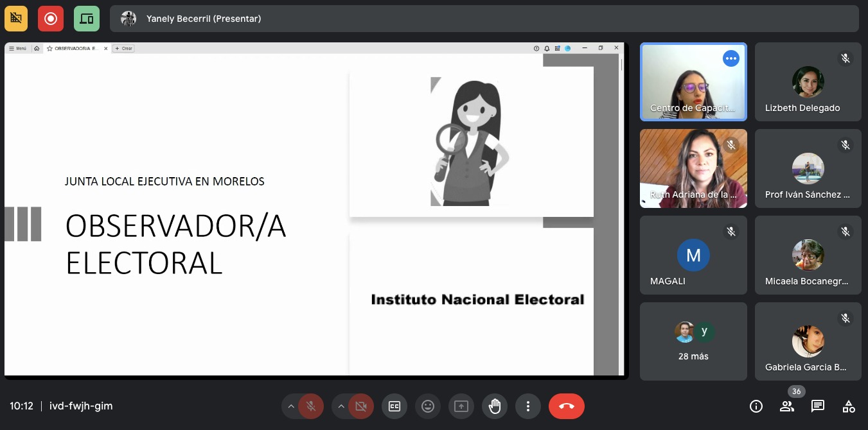Image resolution: width=868 pixels, height=430 pixels.
Task: Click the + Crear button in shared window
Action: [x=123, y=48]
